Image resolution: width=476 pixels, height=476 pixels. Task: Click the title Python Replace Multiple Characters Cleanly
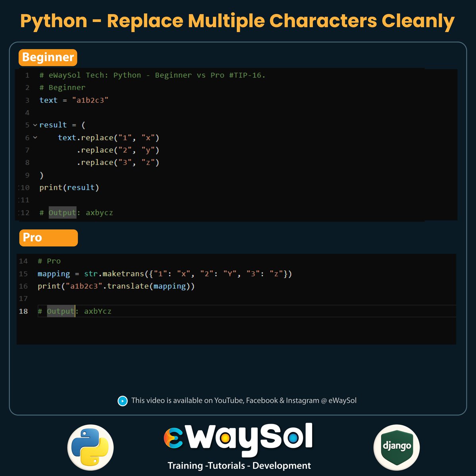tap(238, 21)
